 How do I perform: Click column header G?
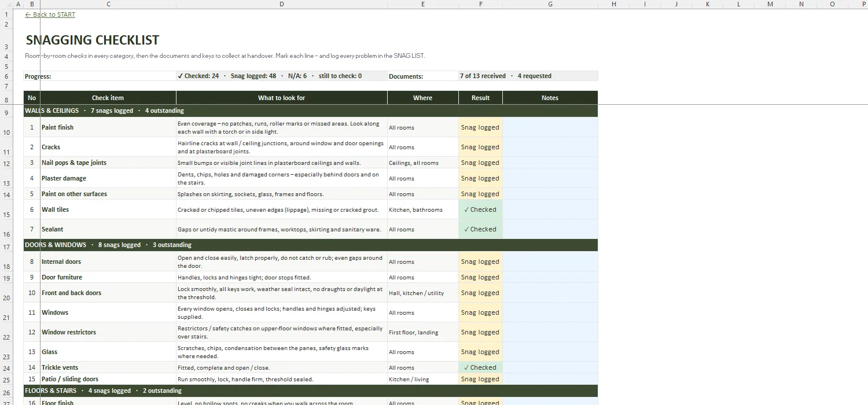[x=550, y=4]
